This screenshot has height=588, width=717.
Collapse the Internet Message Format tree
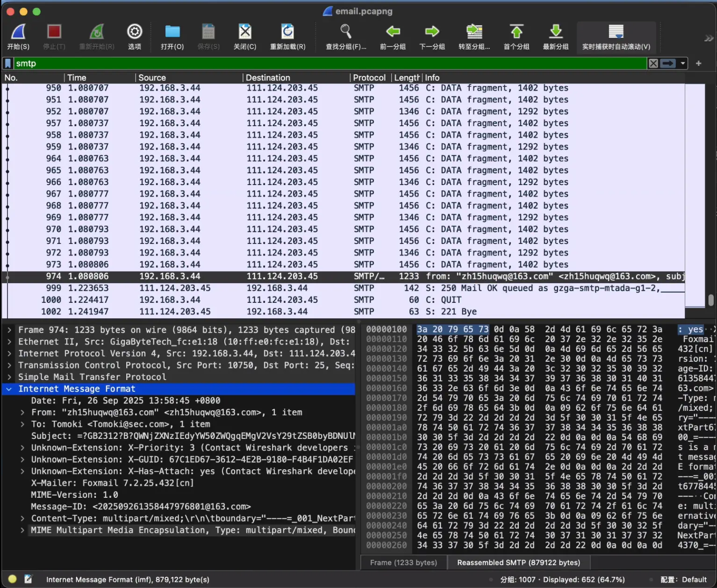click(x=9, y=389)
